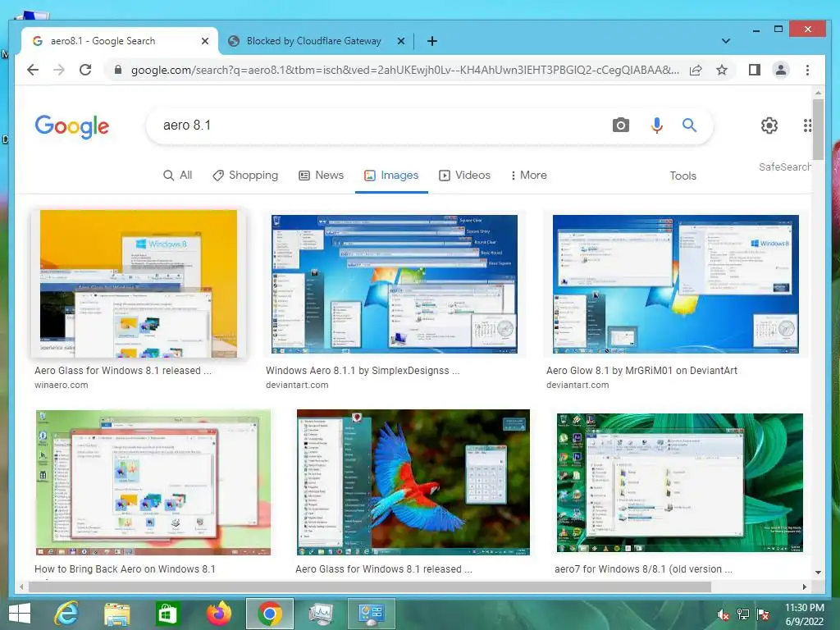Bookmark this page with the star icon
The image size is (840, 630).
(x=722, y=70)
